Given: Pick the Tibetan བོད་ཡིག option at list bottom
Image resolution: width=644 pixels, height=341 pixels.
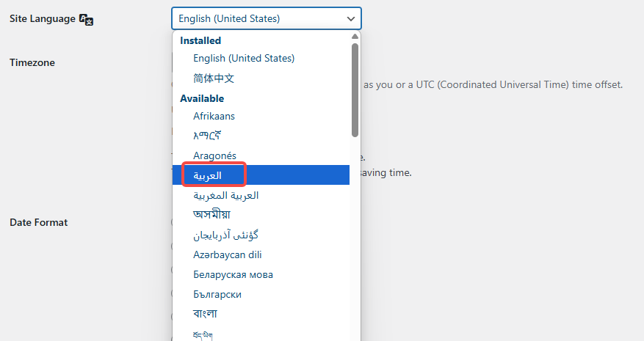Looking at the screenshot, I should tap(204, 334).
